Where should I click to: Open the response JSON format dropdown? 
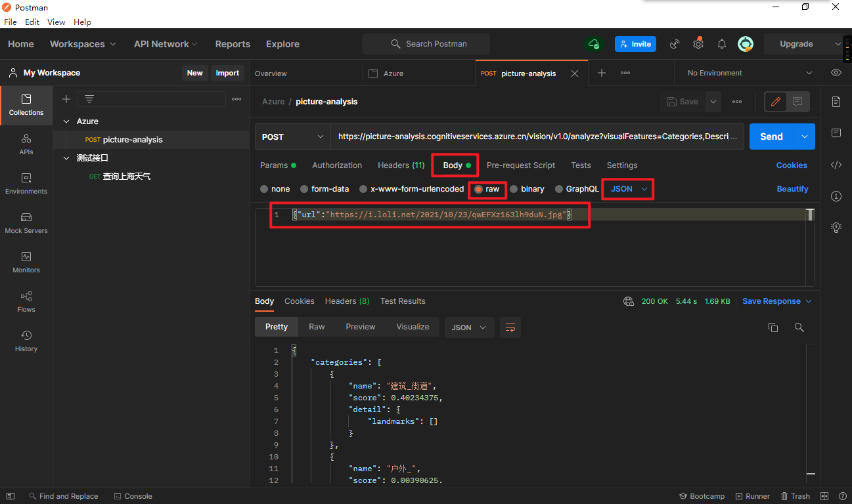coord(470,327)
